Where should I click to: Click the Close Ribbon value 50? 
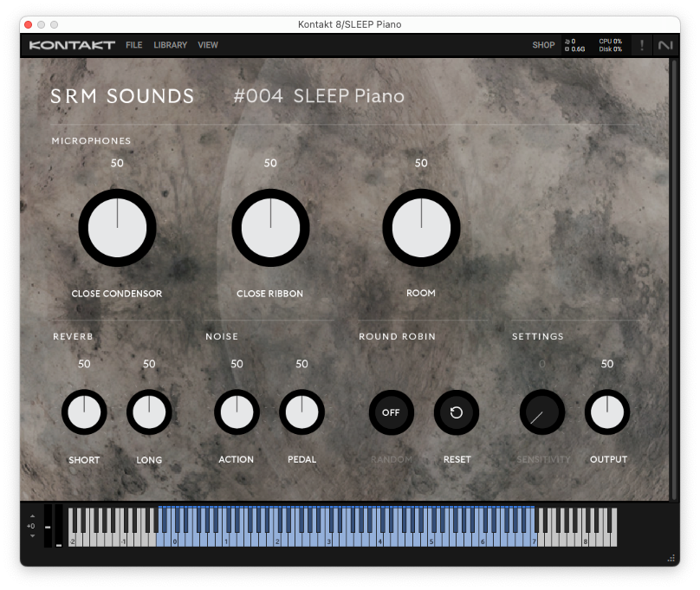coord(270,163)
